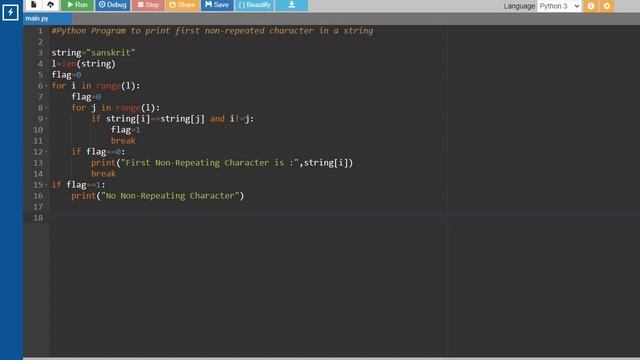Click "for j in range(l):" on line 8
The image size is (640, 360).
point(116,108)
